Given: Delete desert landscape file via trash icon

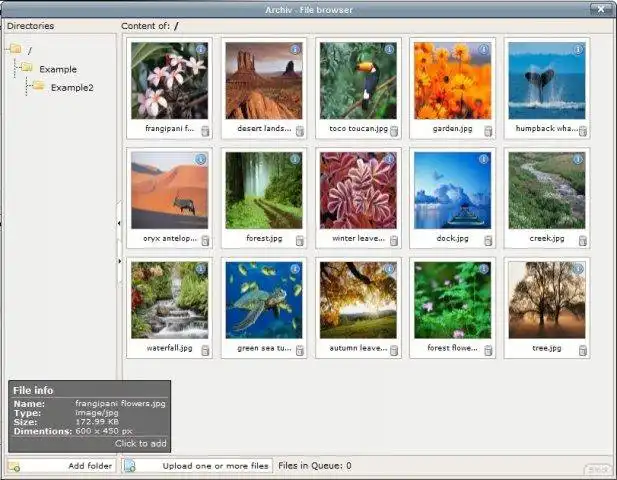Looking at the screenshot, I should 300,131.
